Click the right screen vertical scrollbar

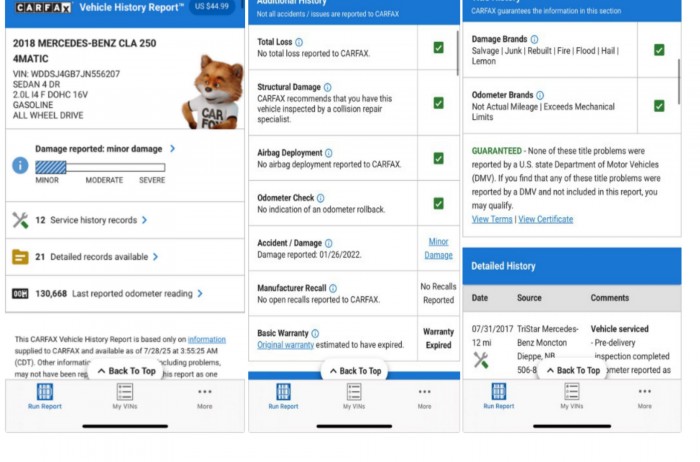[x=679, y=82]
